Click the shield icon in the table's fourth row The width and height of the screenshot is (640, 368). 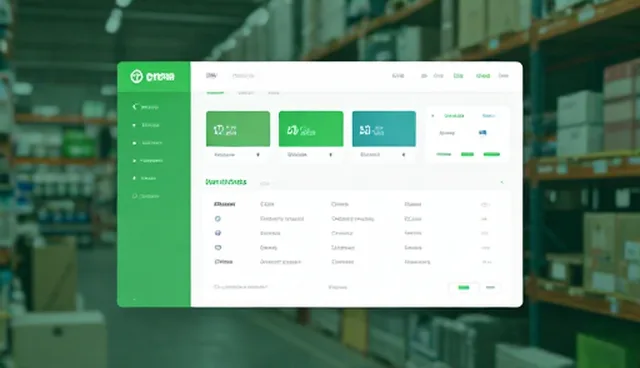[218, 248]
